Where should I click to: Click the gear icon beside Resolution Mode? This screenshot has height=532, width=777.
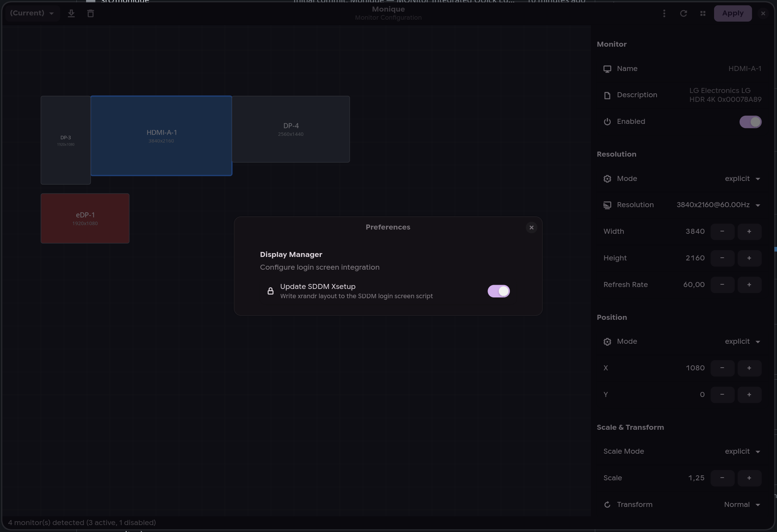(x=607, y=179)
